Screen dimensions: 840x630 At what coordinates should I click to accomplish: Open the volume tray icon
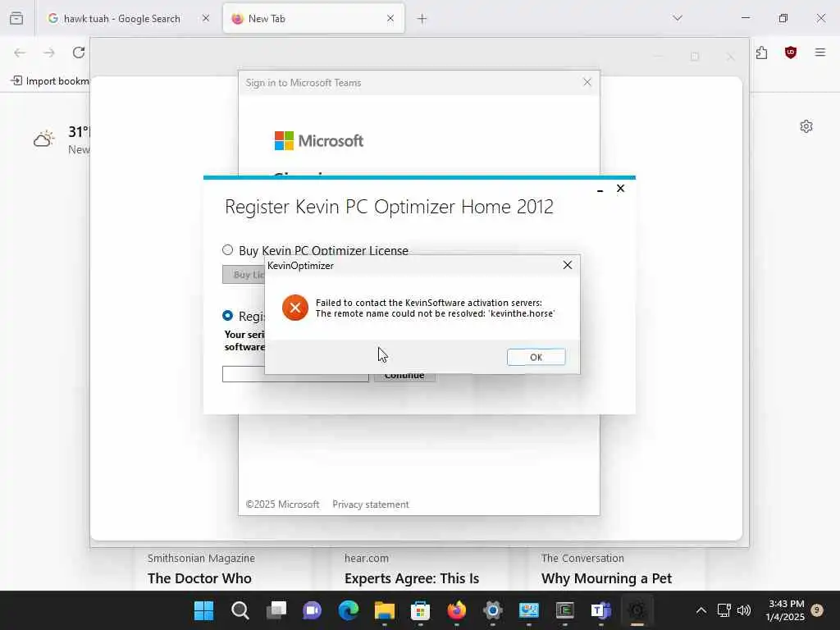(744, 610)
